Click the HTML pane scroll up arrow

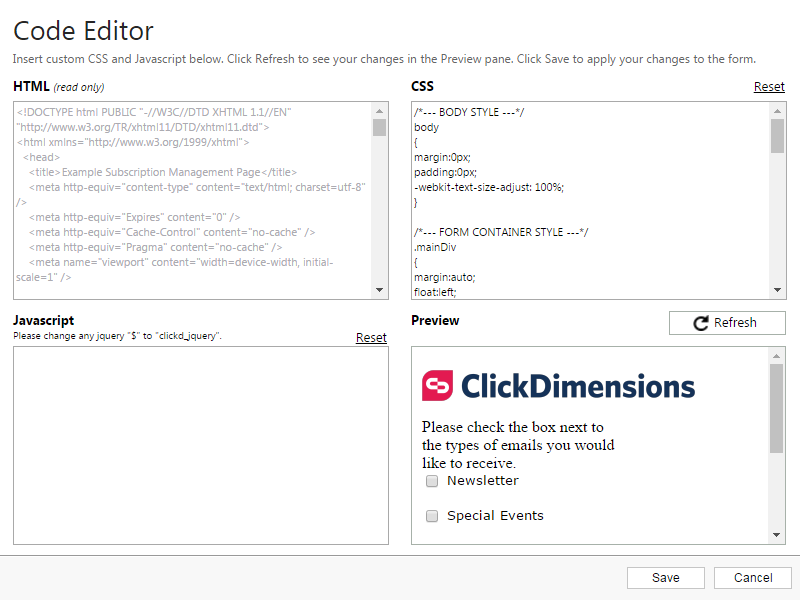coord(379,111)
